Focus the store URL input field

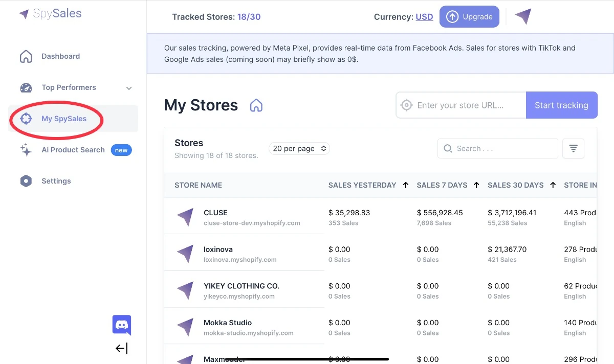461,105
